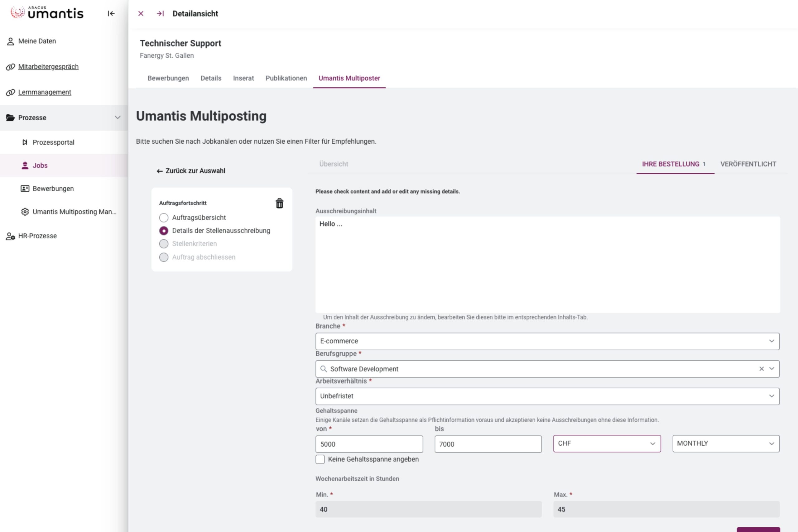The image size is (798, 532).
Task: Click the HR-Prozesse user gear icon
Action: (11, 236)
